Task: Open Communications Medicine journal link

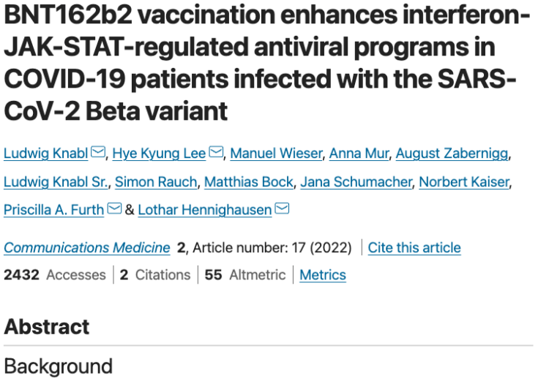Action: [x=87, y=248]
